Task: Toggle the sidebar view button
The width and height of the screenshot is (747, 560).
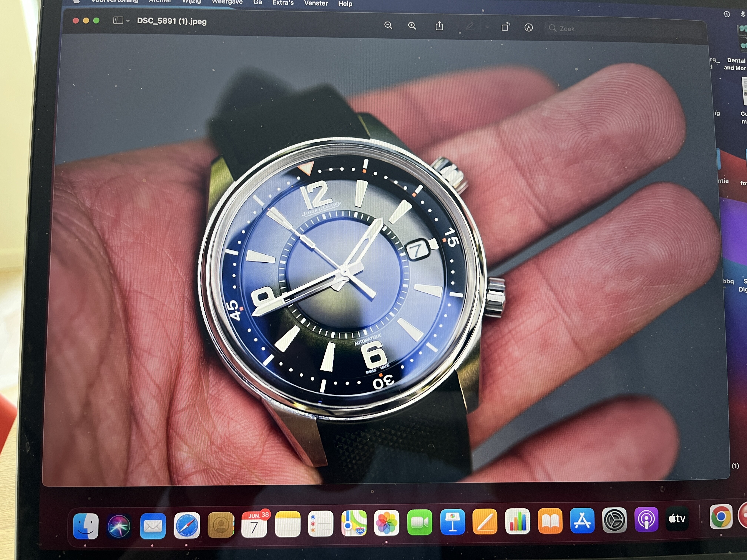Action: pos(118,21)
